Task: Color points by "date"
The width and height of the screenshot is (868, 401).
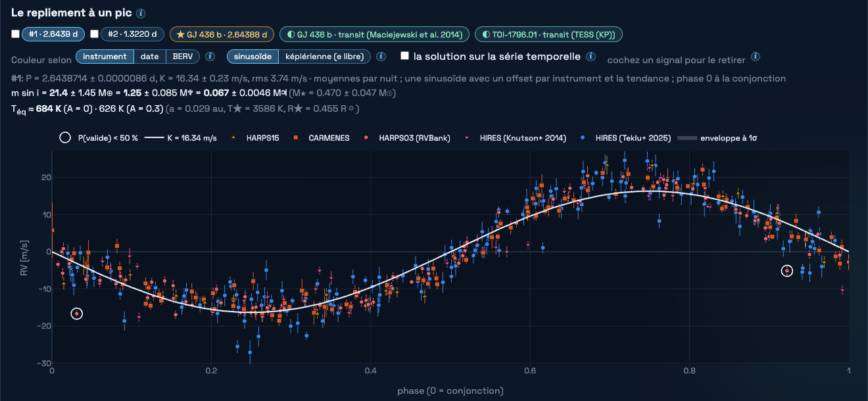Action: (150, 57)
